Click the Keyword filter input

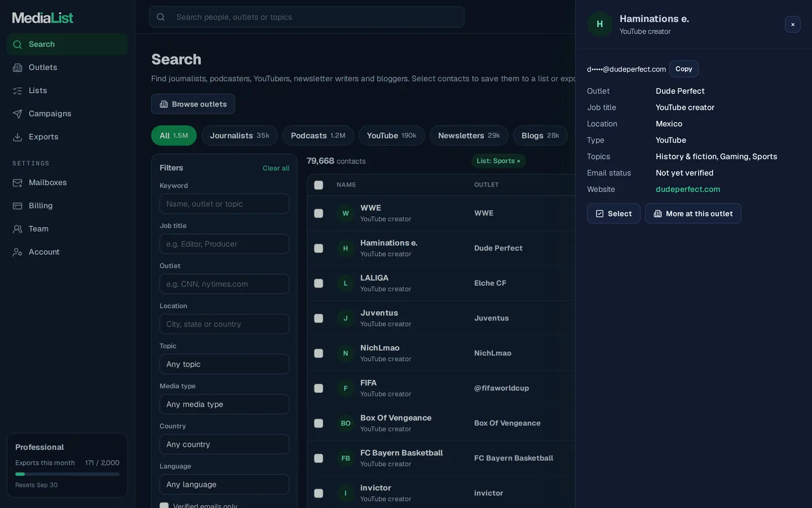[224, 204]
